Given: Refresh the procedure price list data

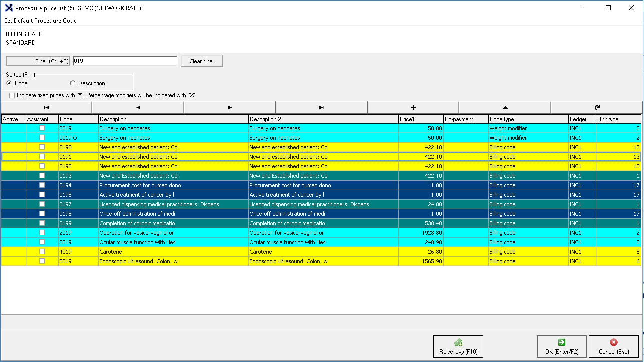Looking at the screenshot, I should [596, 107].
